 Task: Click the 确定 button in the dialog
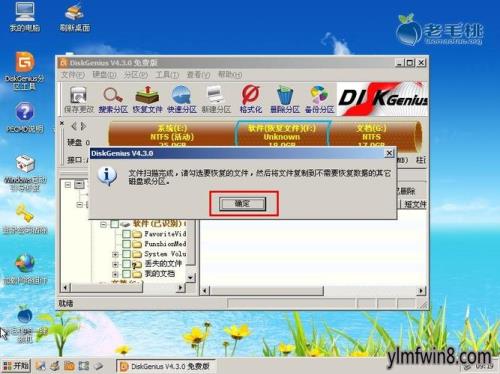point(242,204)
